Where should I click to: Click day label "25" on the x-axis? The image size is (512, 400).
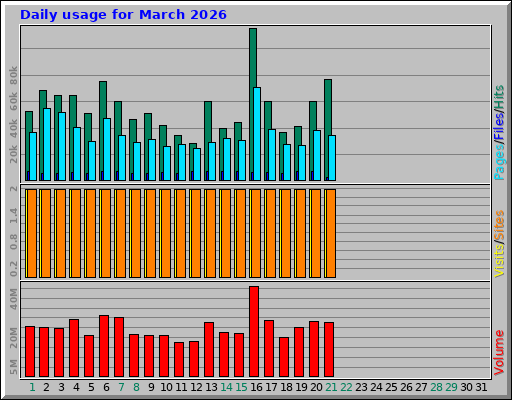tap(391, 387)
